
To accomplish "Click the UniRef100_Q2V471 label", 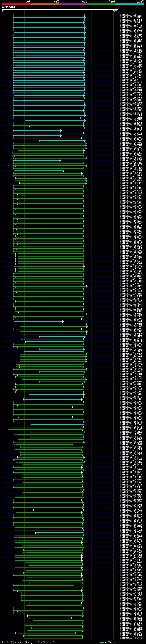I will click(x=131, y=25).
